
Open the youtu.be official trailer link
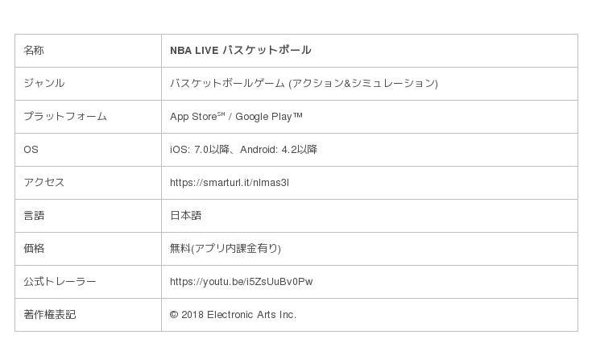pos(241,282)
